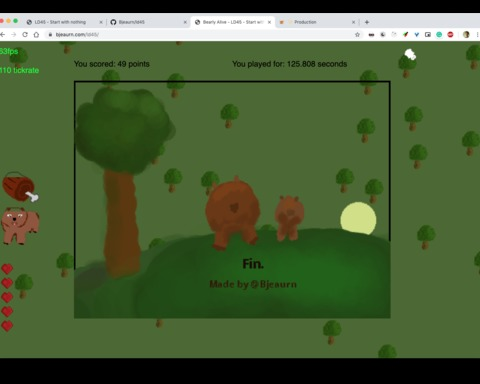
Task: Click the red stop-sign extension icon
Action: coord(450,34)
